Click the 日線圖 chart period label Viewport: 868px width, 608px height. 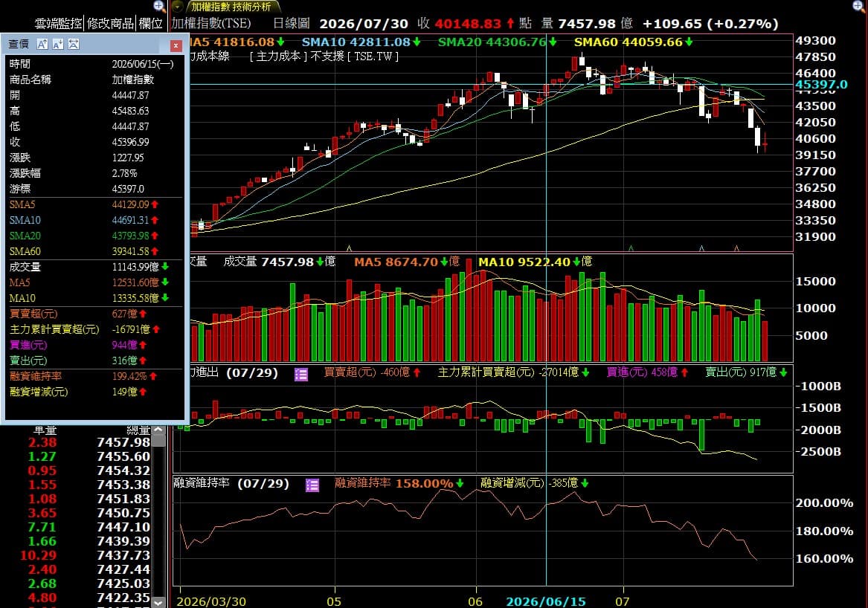[x=291, y=23]
